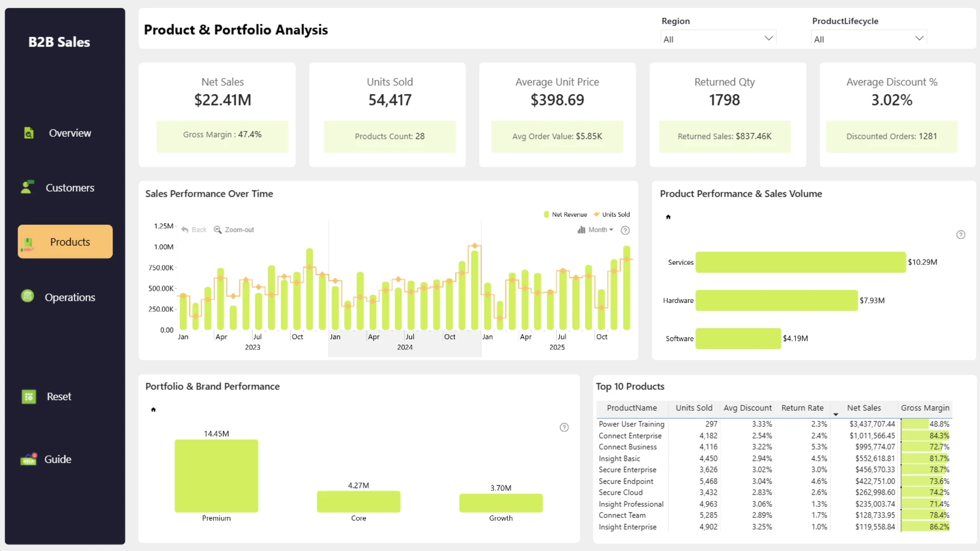Select the Software bar
The image size is (980, 551).
(738, 339)
